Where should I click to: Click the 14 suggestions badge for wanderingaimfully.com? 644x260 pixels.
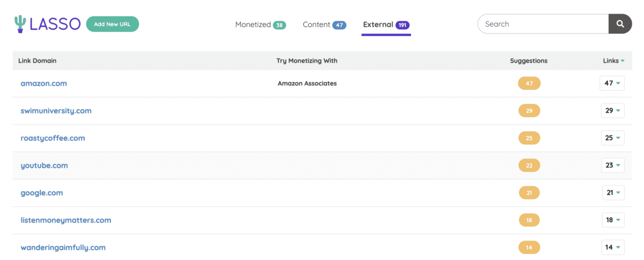pos(529,248)
